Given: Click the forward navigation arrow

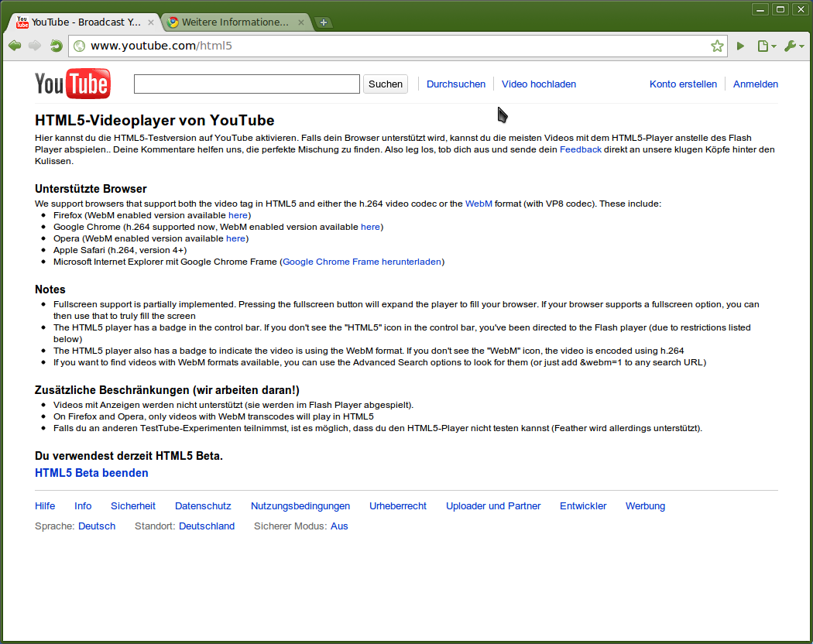Looking at the screenshot, I should coord(35,46).
